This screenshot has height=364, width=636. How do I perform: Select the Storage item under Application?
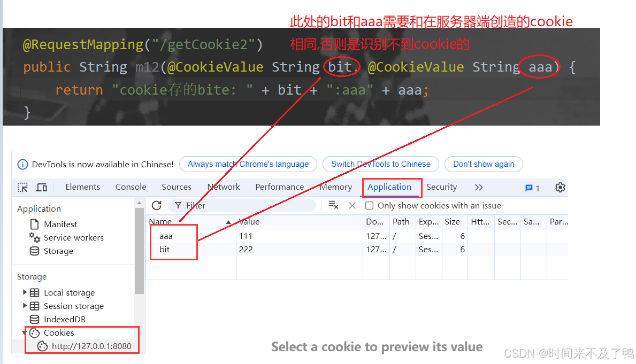point(58,251)
